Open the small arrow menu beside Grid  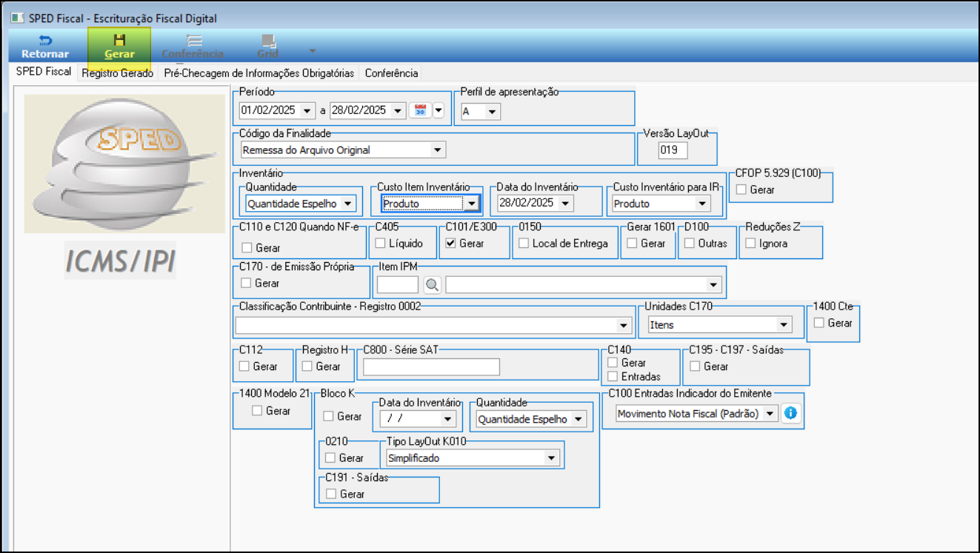(313, 51)
